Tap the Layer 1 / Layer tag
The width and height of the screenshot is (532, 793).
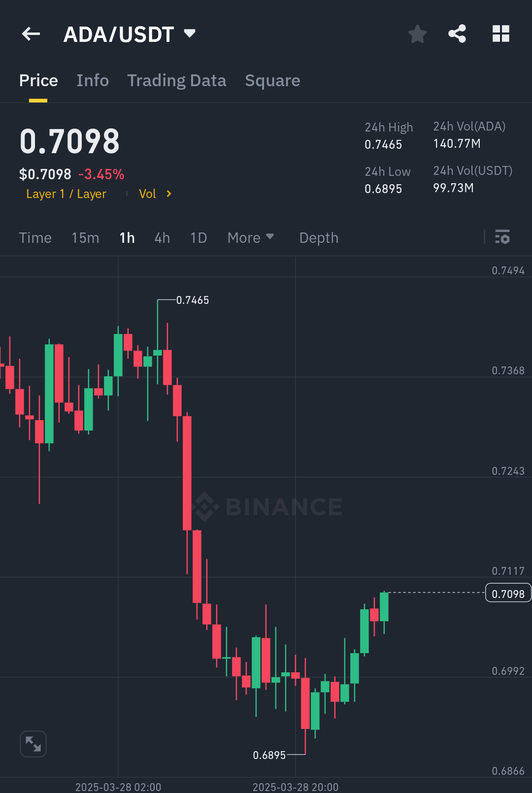click(66, 194)
